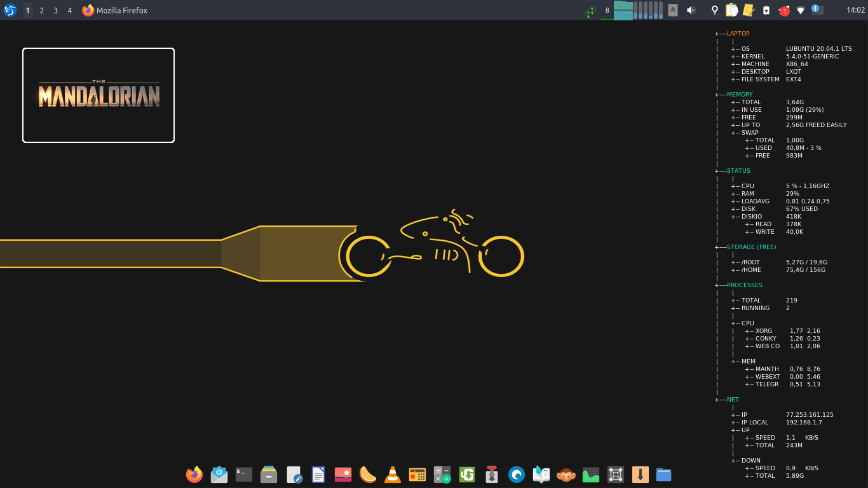Viewport: 868px width, 488px height.
Task: Switch to workspace 3
Action: 55,10
